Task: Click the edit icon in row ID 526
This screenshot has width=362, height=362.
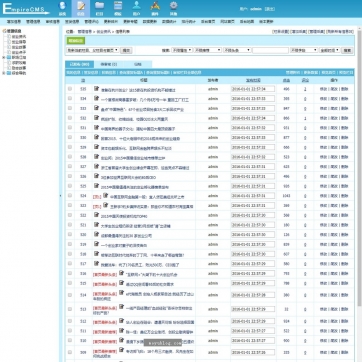Action: point(96,176)
